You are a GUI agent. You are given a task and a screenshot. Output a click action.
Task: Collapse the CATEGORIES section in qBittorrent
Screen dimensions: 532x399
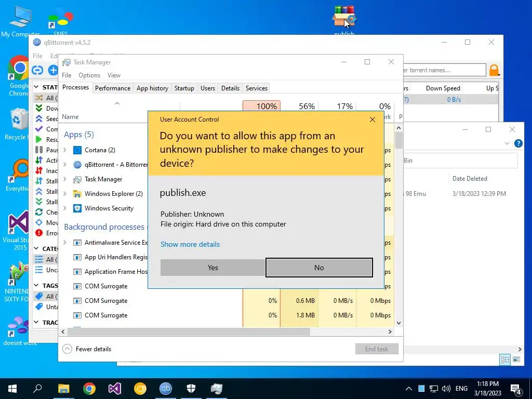36,249
